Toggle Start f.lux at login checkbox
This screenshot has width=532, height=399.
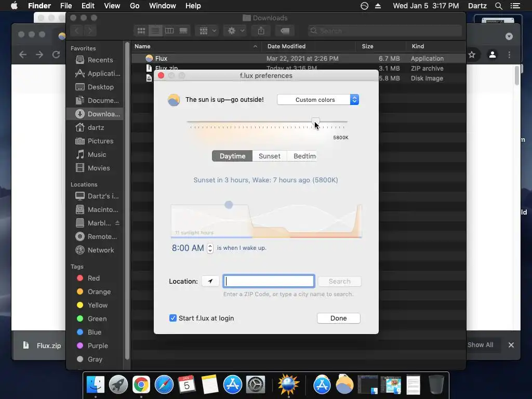tap(172, 318)
